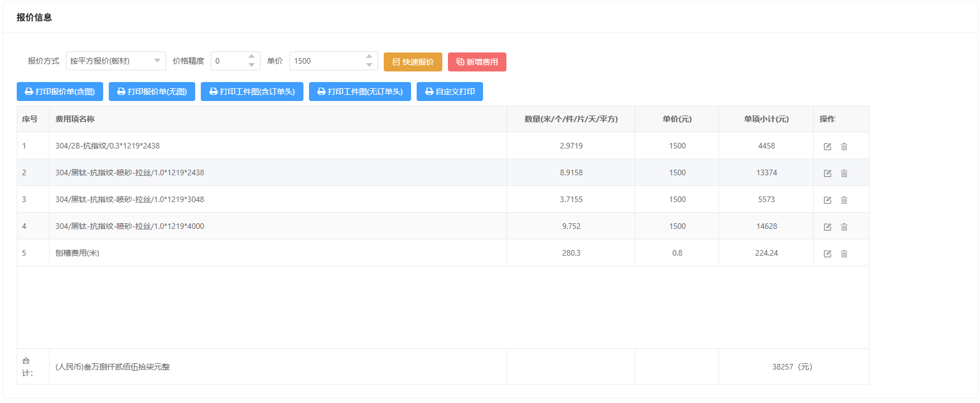Click quantity value 8.9158

click(571, 172)
